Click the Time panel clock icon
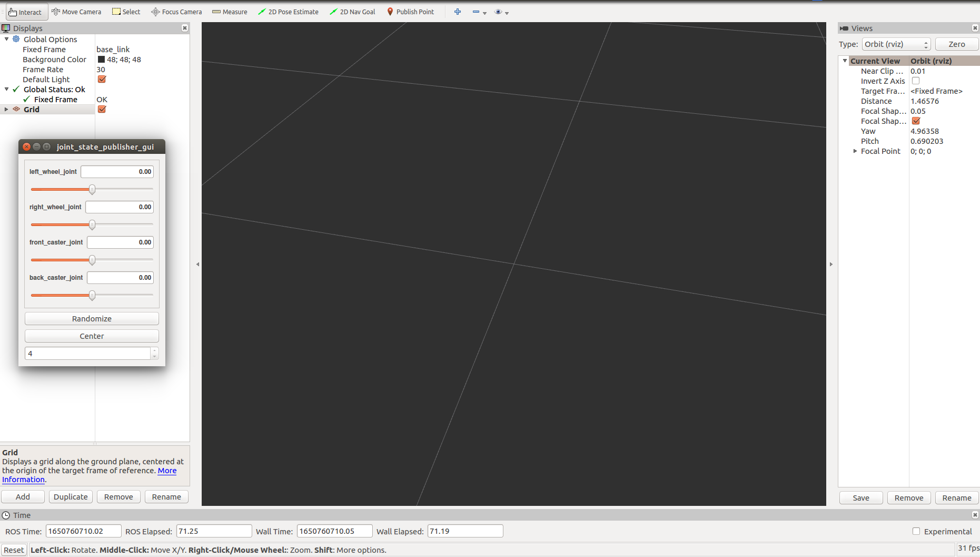This screenshot has height=557, width=980. point(6,515)
